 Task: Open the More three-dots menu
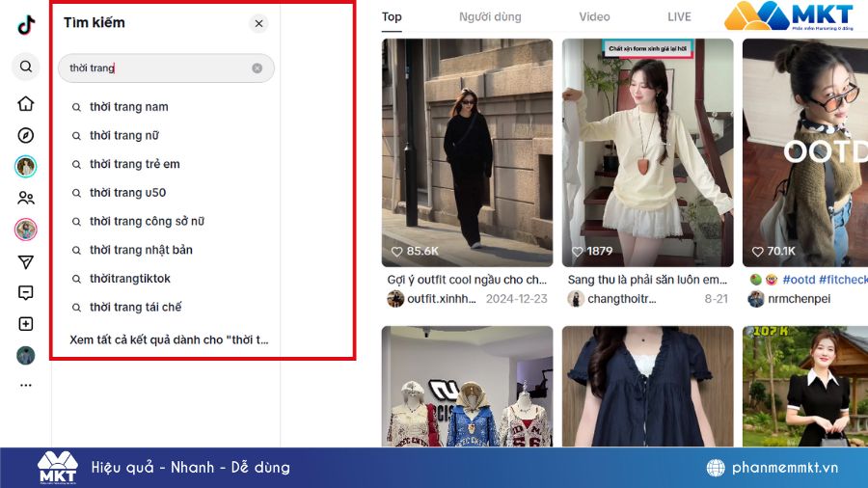click(26, 385)
